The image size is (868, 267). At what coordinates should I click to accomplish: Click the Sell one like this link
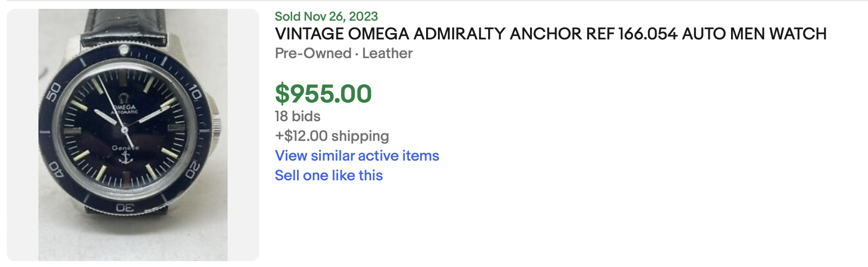coord(329,175)
